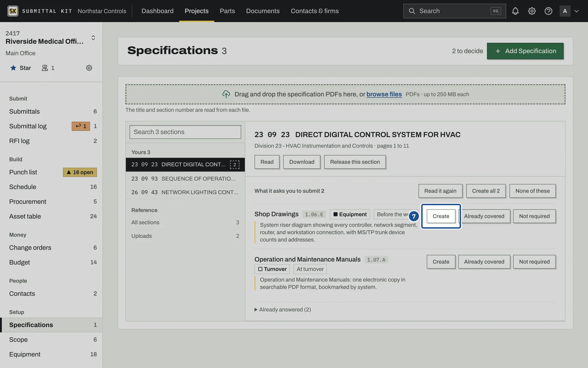Click the returned badge on Submittal log

tap(81, 126)
